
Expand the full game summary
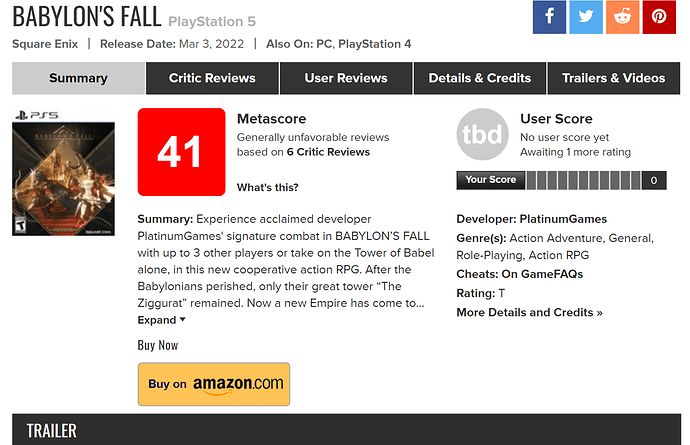click(x=161, y=320)
